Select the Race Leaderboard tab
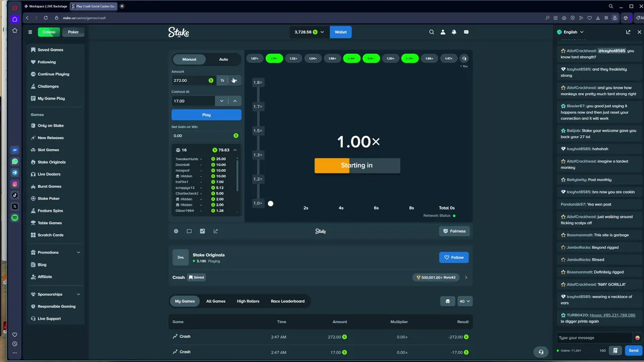Image resolution: width=644 pixels, height=362 pixels. pyautogui.click(x=288, y=301)
